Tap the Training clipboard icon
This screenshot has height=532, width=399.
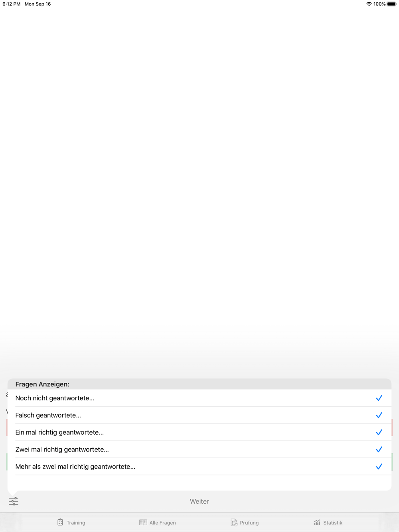coord(60,522)
